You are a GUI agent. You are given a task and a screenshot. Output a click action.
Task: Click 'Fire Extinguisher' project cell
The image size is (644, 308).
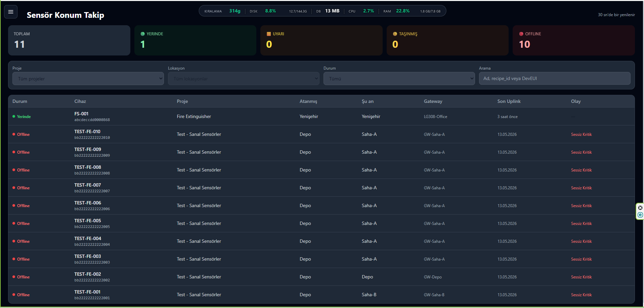pos(194,116)
